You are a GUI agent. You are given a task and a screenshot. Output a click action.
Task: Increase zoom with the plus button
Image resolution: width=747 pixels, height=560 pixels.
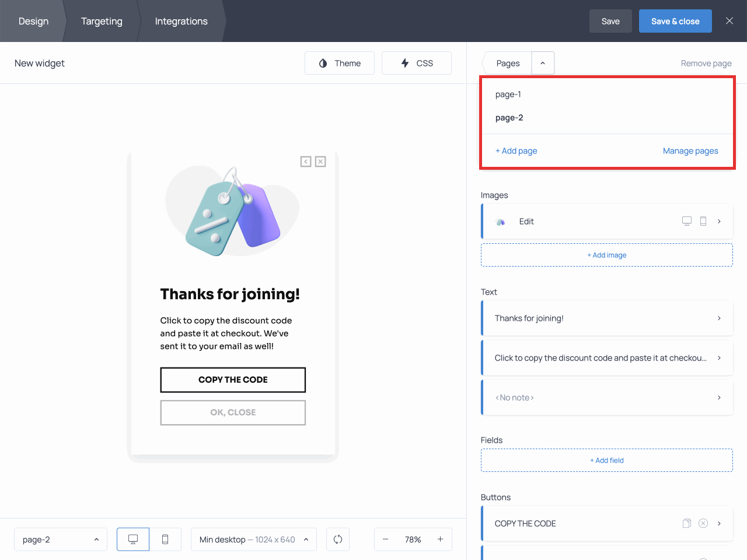pos(441,540)
